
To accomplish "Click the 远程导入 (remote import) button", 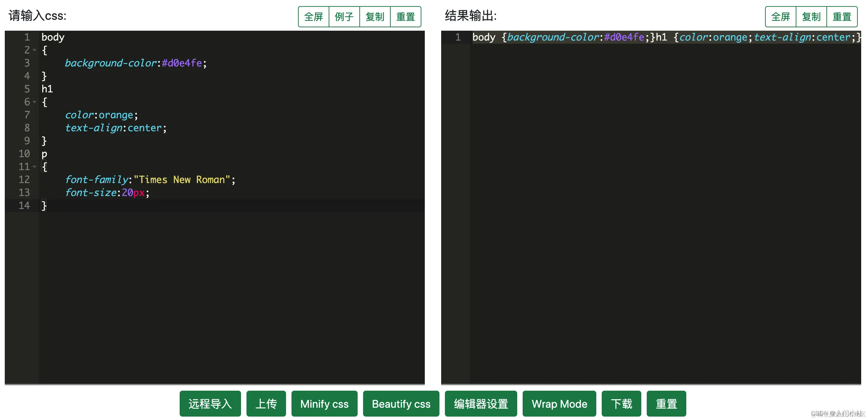I will click(210, 404).
